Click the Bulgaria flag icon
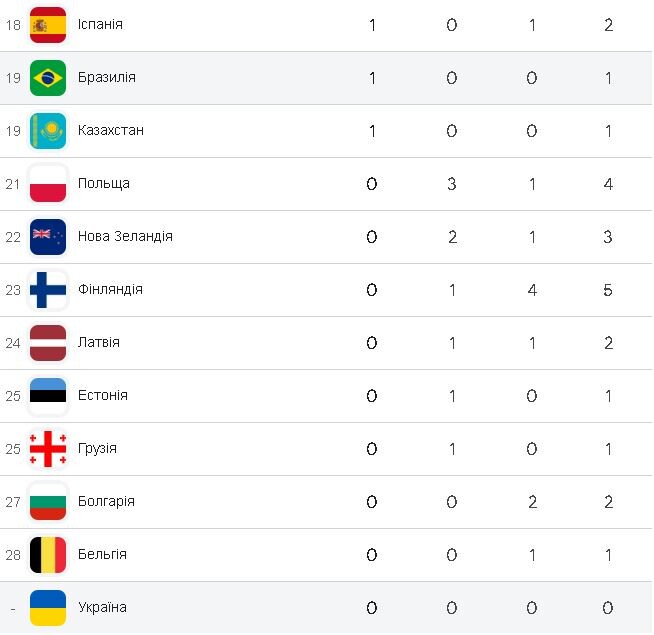The width and height of the screenshot is (654, 635). [48, 502]
